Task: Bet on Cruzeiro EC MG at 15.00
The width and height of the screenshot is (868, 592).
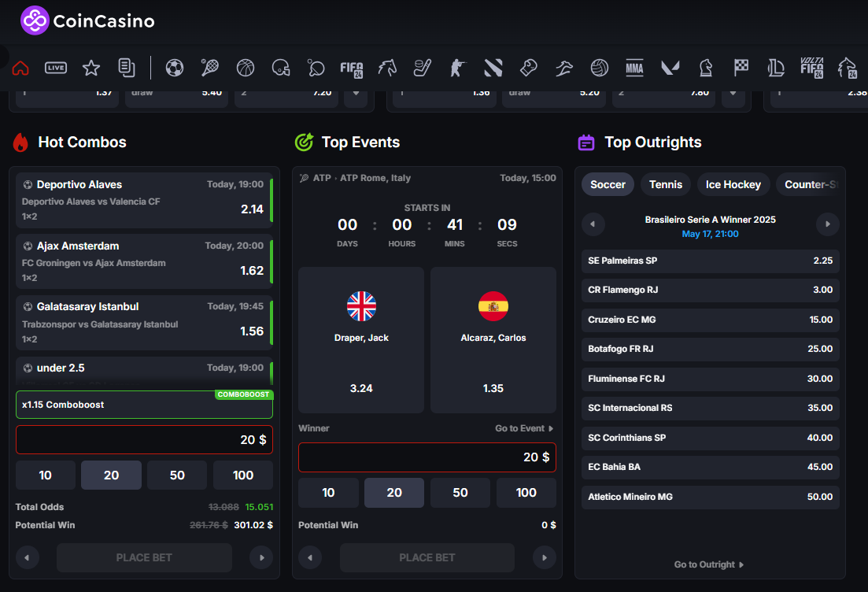Action: coord(711,320)
